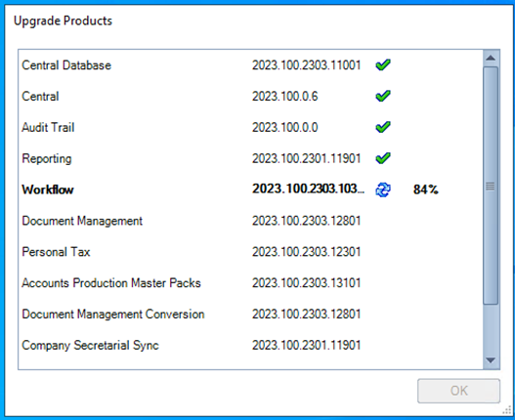Select the Personal Tax product name
Screen dimensions: 515x420
click(x=56, y=252)
